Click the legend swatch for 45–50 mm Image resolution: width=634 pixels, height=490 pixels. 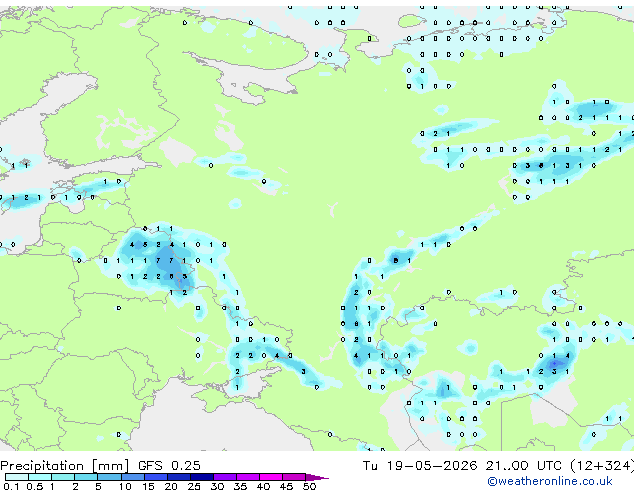point(294,477)
